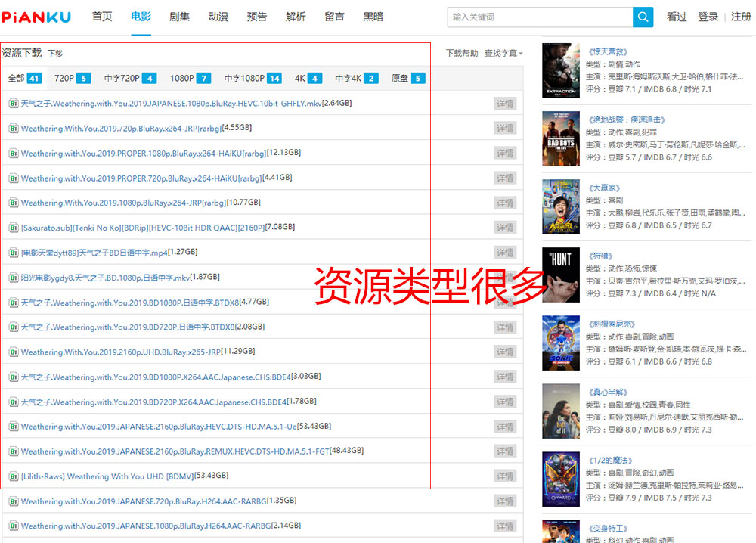The image size is (756, 543).
Task: Click BT icon beside GHFLY.mkv 2.64GB torrent
Action: tap(14, 104)
